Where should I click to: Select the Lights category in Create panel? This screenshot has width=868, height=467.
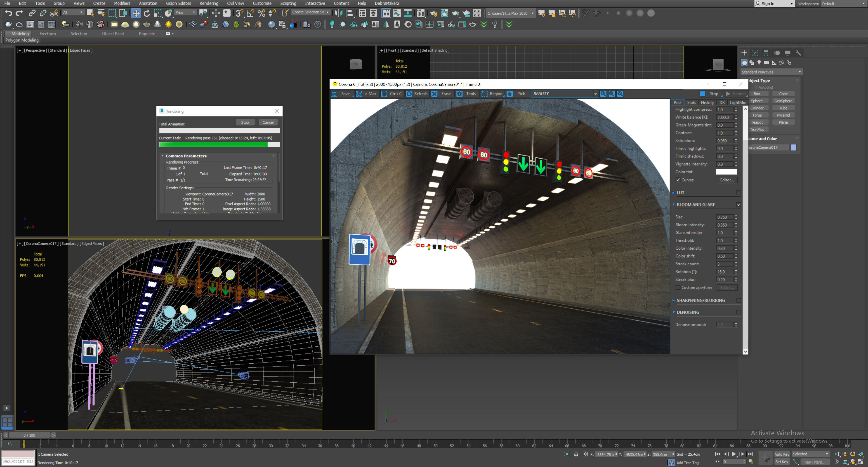point(759,63)
